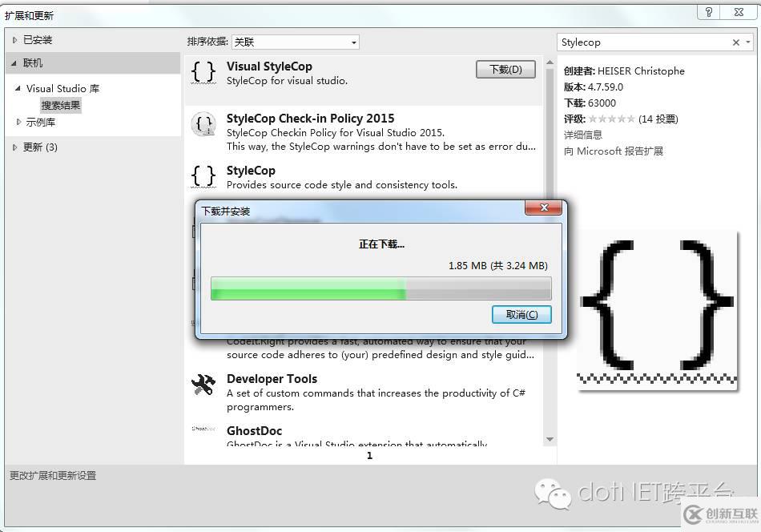Click the 创建者: HEISER Christophe text
The height and width of the screenshot is (532, 761).
624,71
